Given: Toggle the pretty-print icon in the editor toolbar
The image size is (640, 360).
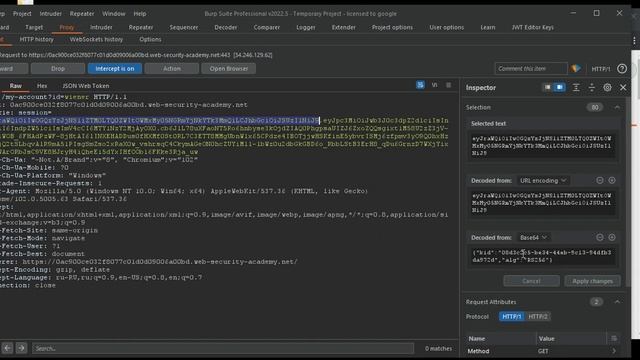Looking at the screenshot, I should pos(420,85).
